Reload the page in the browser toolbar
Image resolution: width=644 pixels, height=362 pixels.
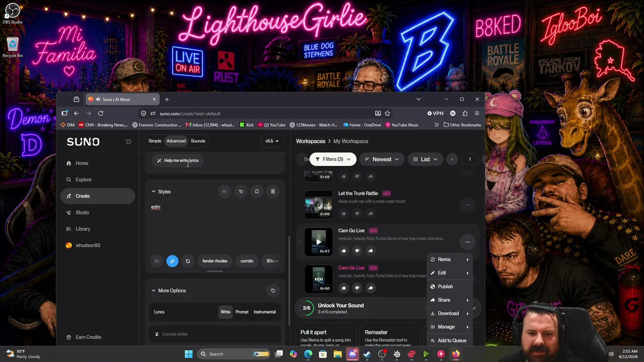101,113
